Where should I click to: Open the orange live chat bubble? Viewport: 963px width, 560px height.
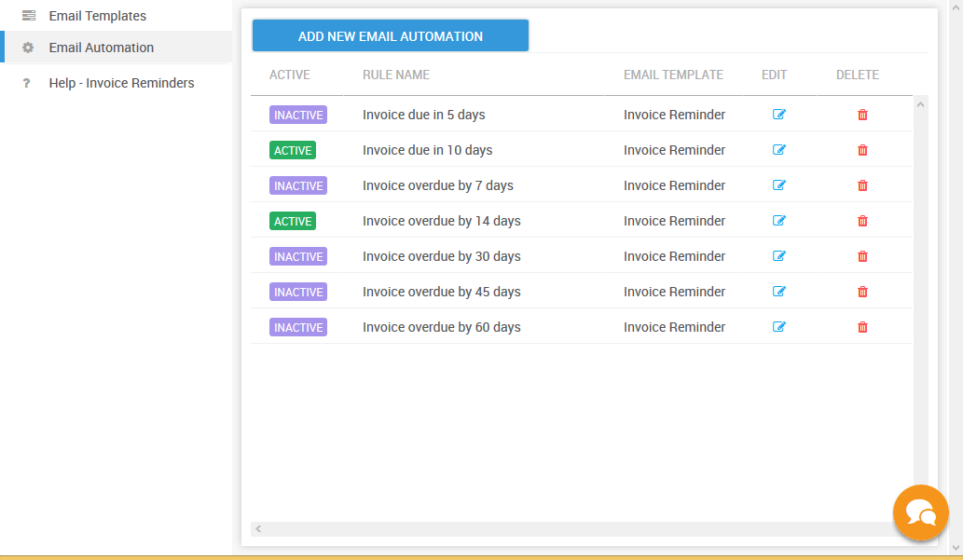point(920,512)
